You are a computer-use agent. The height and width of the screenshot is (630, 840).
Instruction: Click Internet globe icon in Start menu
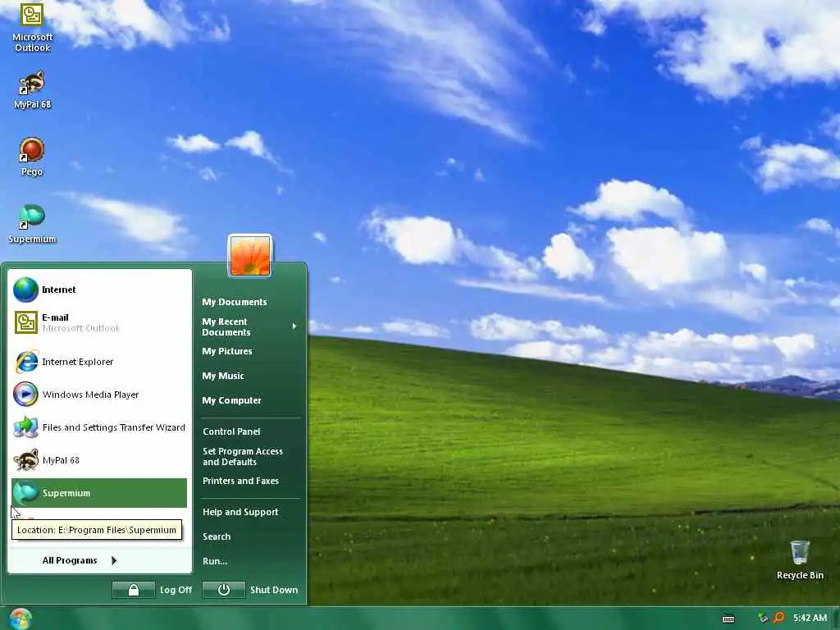click(x=25, y=290)
